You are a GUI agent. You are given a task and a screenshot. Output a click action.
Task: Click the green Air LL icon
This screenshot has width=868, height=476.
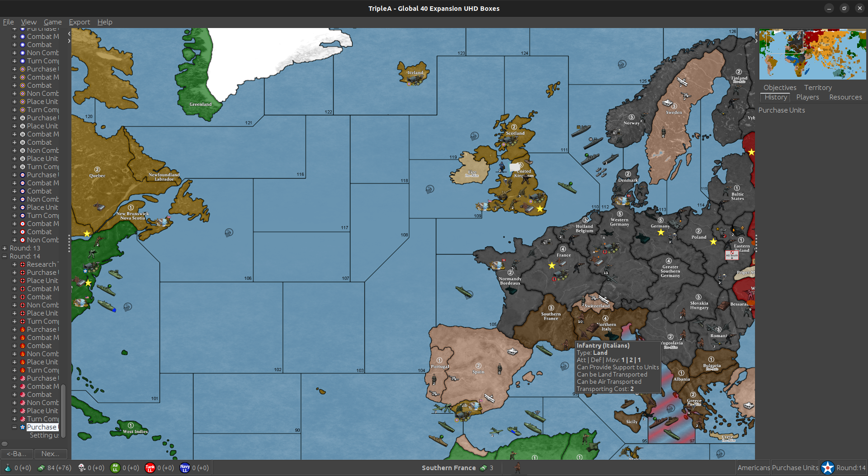click(115, 468)
